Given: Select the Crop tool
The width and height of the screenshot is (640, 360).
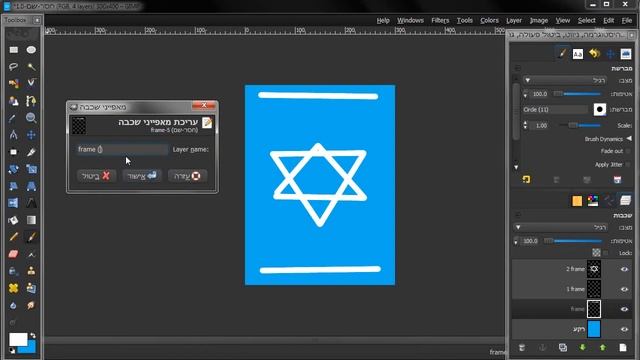Looking at the screenshot, I should point(31,152).
